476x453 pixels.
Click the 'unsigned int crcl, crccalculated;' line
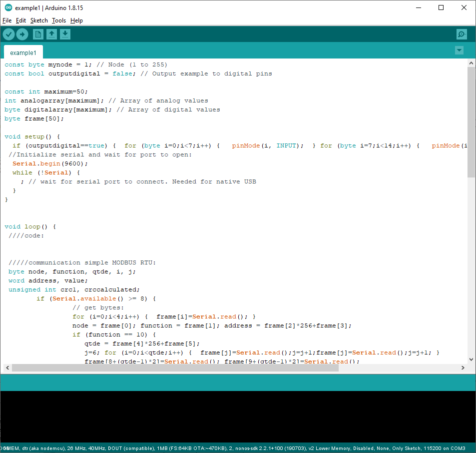[x=74, y=289]
